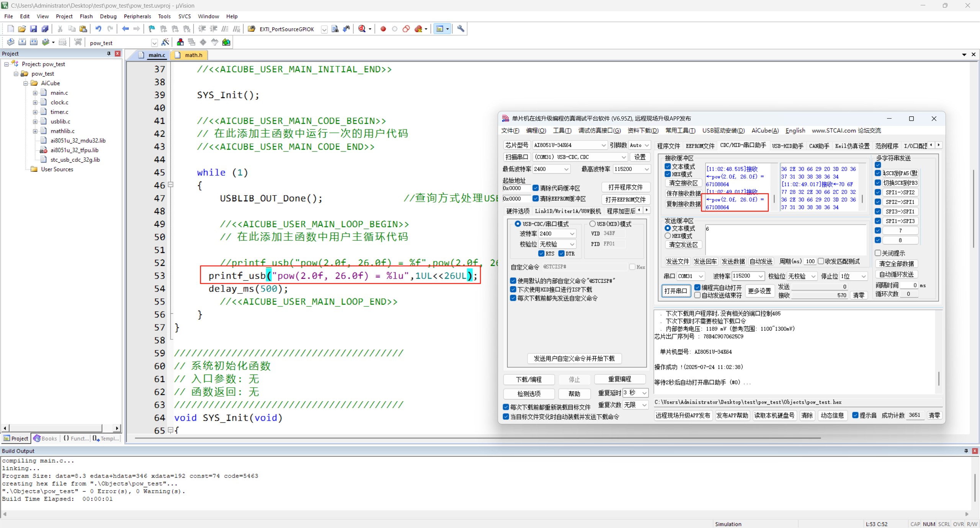This screenshot has height=528, width=980.
Task: Click the 周期(ms) input field
Action: [x=810, y=261]
